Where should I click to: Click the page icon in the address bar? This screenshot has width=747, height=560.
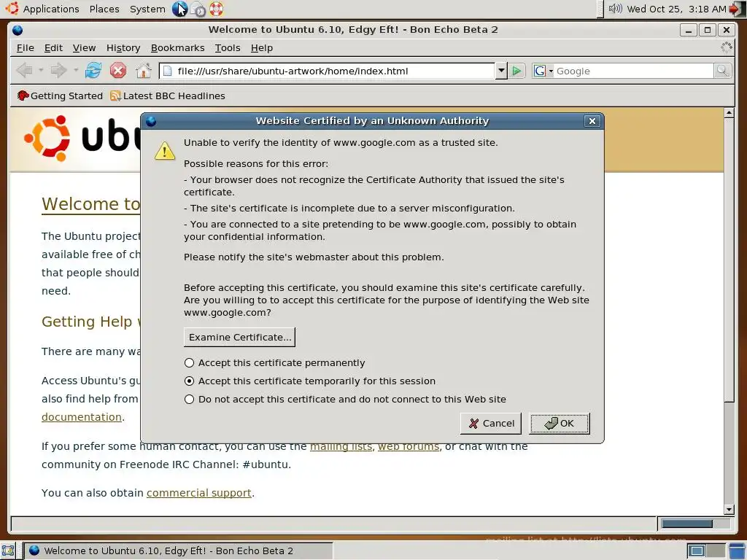click(x=167, y=71)
